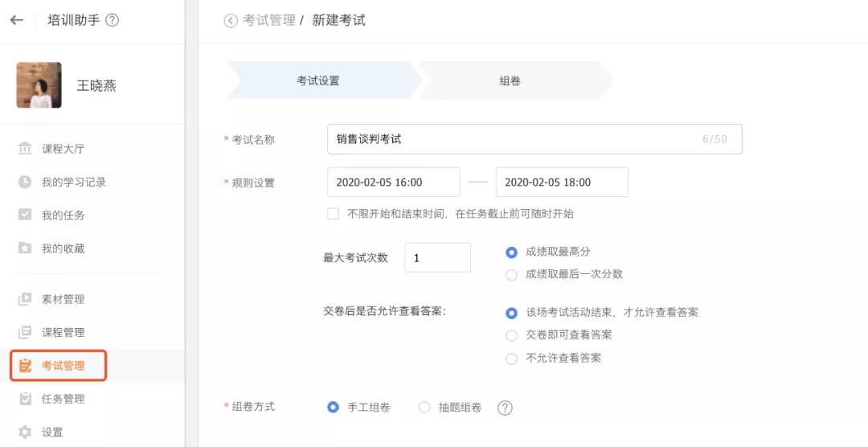Click the 素材管理 media icon

[25, 299]
